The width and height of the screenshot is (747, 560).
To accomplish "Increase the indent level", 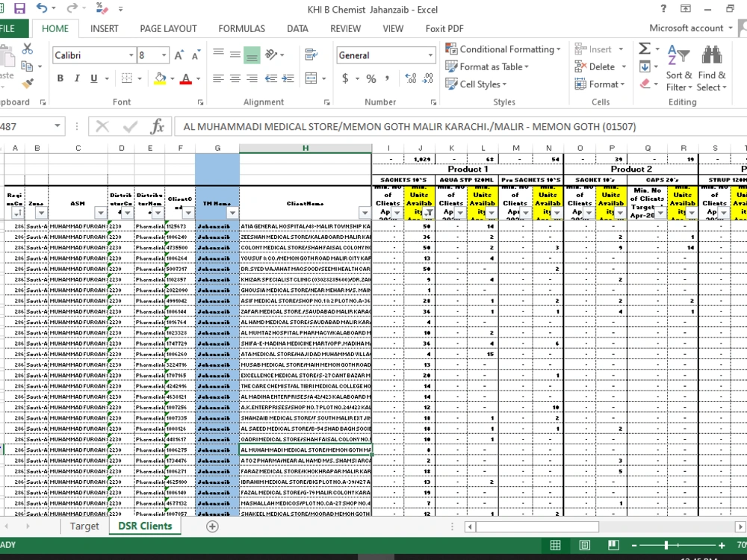I will pos(288,78).
